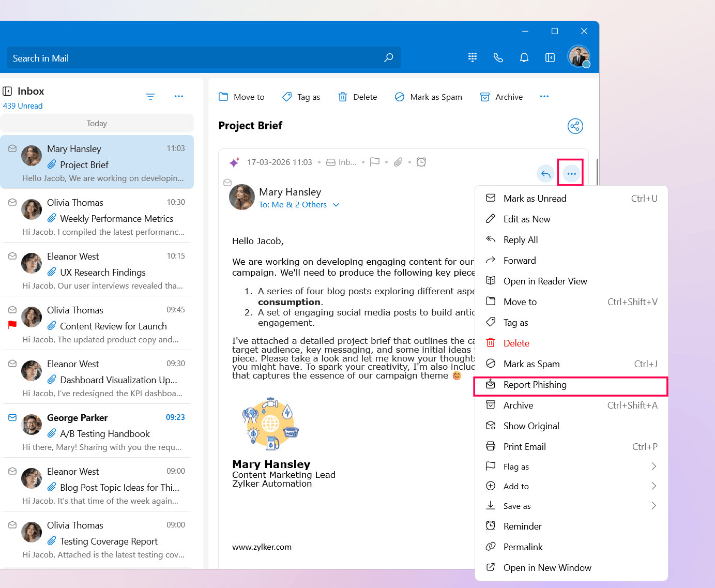The height and width of the screenshot is (588, 715).
Task: Open notifications bell icon
Action: click(524, 57)
